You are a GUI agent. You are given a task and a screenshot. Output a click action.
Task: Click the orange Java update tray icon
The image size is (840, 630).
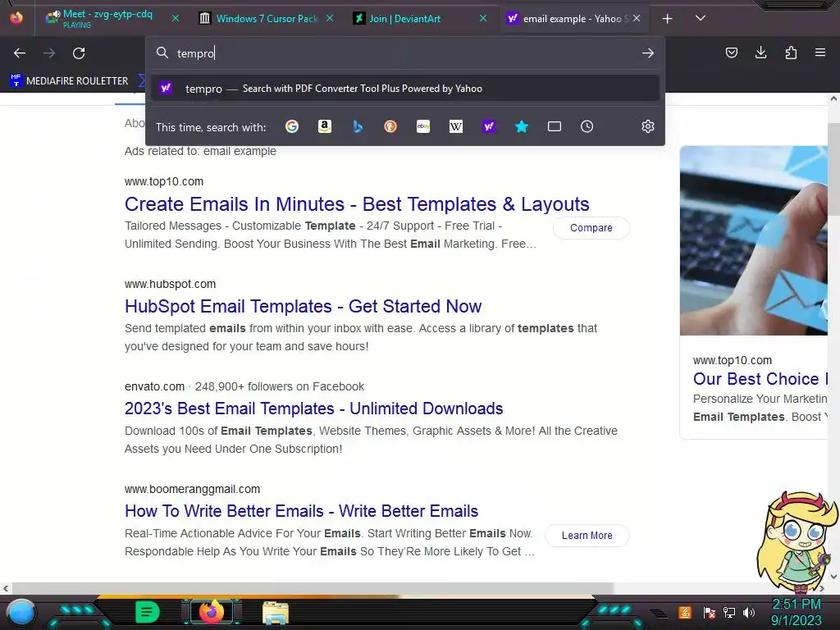click(x=685, y=612)
